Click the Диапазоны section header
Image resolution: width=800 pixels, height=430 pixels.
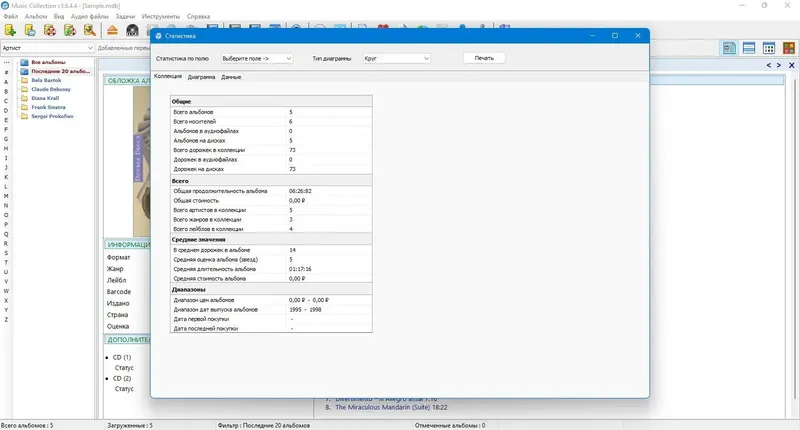tap(271, 289)
